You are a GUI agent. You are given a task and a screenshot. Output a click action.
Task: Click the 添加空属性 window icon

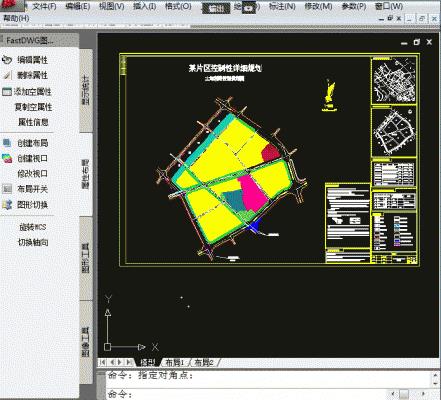coord(7,91)
